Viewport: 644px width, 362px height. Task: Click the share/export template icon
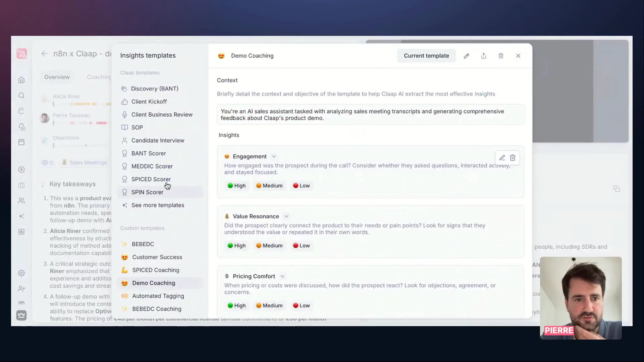click(483, 56)
